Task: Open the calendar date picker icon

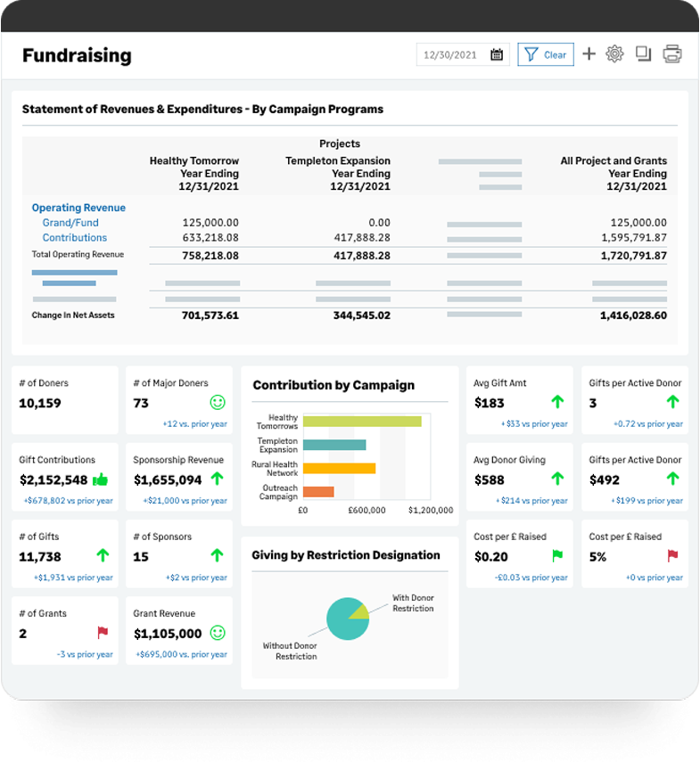Action: [497, 54]
